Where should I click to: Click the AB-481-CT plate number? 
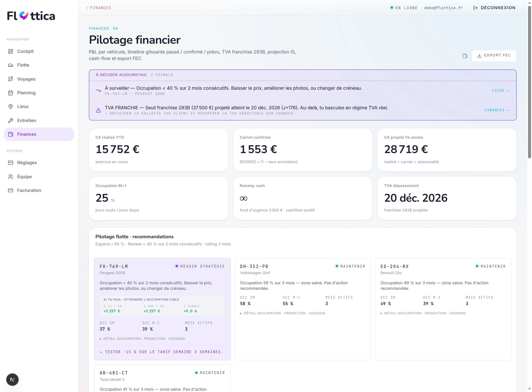click(x=114, y=373)
